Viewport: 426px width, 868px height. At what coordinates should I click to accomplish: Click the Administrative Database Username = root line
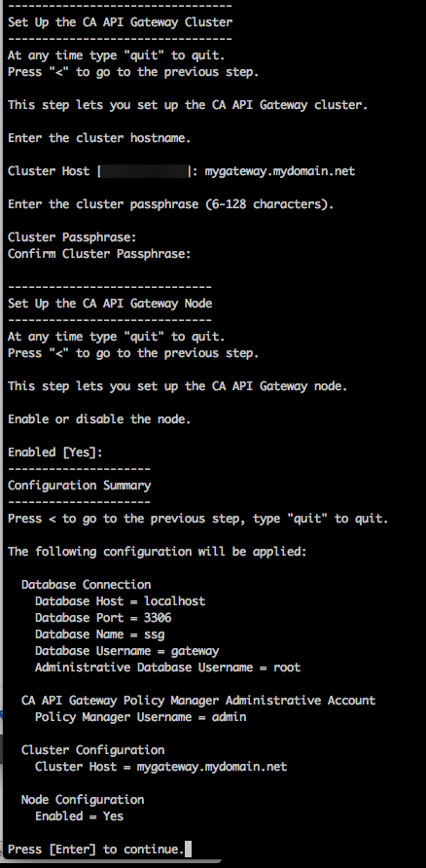click(167, 668)
